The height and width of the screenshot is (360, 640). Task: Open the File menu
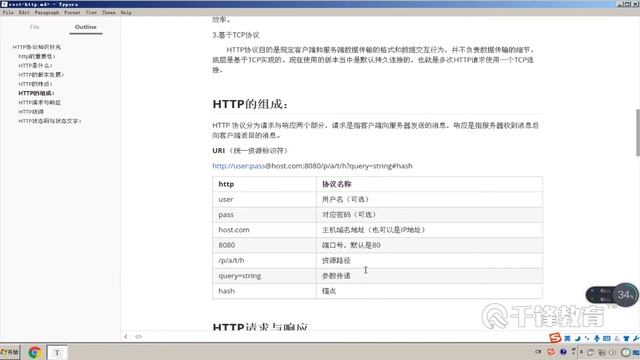pyautogui.click(x=8, y=13)
